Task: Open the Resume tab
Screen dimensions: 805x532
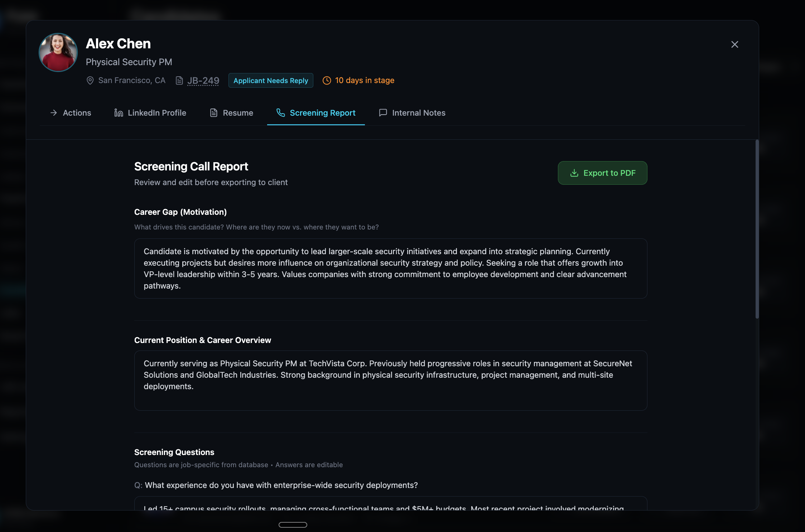Action: pyautogui.click(x=231, y=113)
